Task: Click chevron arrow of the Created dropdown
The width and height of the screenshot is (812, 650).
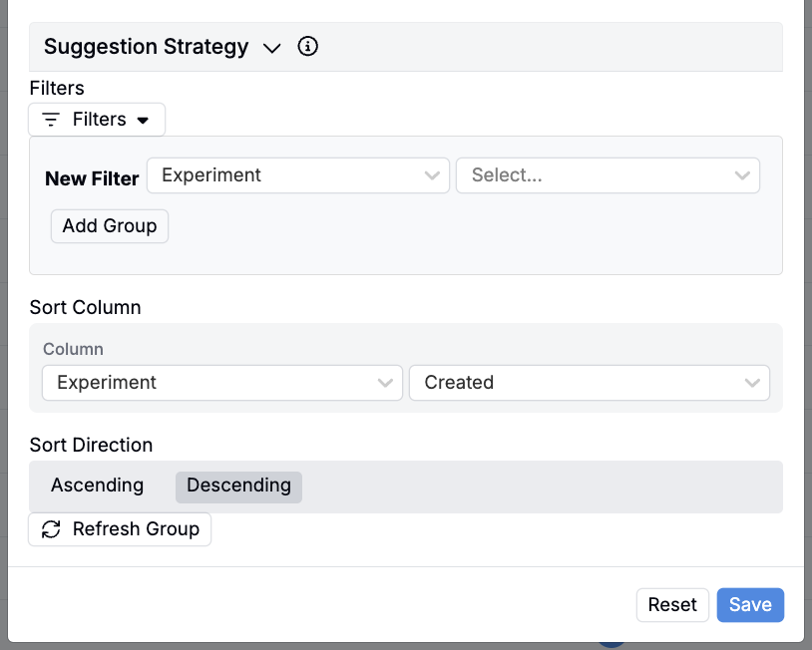Action: coord(752,383)
